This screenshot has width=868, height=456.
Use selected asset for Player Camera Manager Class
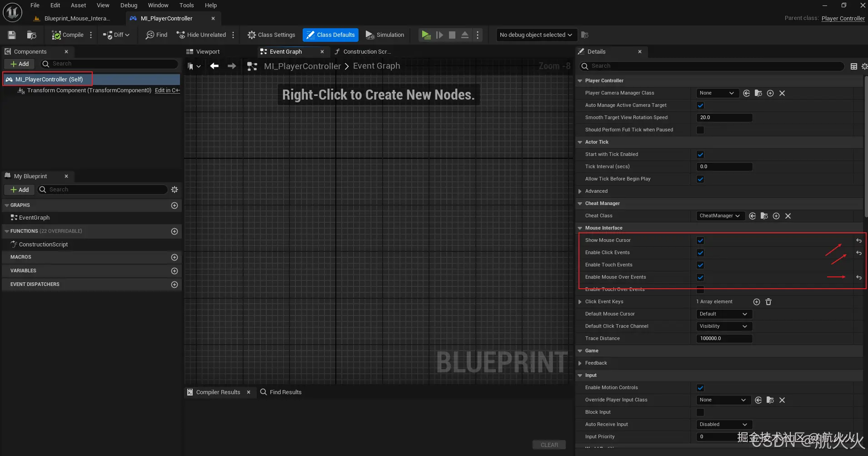point(747,93)
